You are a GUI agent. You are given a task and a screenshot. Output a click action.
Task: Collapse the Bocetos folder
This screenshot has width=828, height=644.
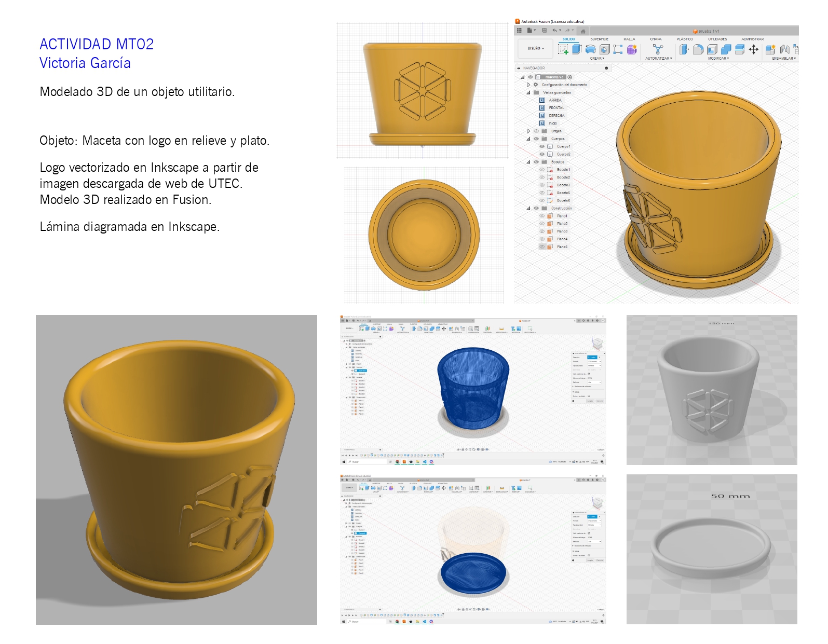click(x=528, y=162)
